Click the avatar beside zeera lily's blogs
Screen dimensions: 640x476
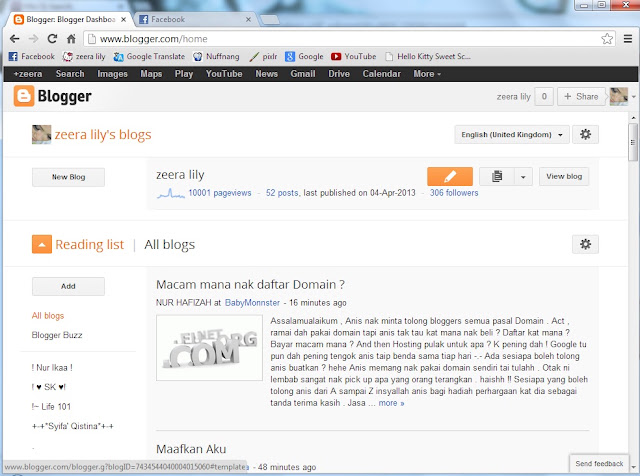pos(42,134)
